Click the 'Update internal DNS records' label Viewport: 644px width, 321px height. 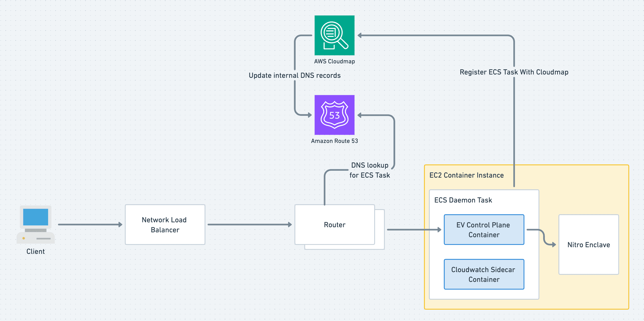point(295,75)
